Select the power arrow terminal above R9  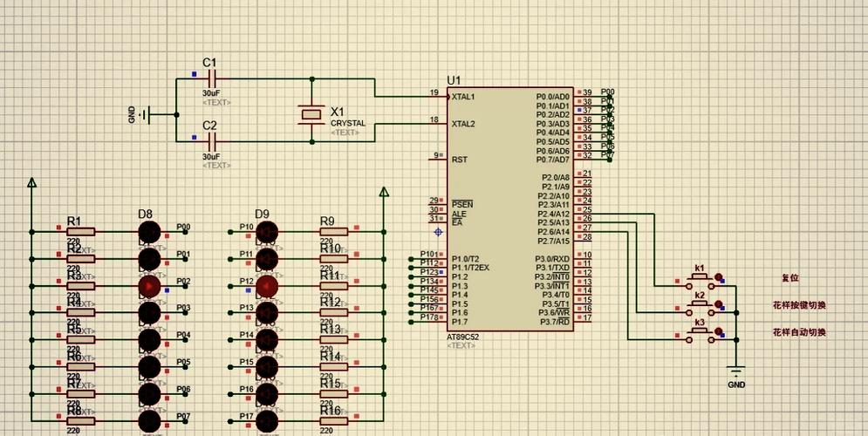[x=384, y=193]
